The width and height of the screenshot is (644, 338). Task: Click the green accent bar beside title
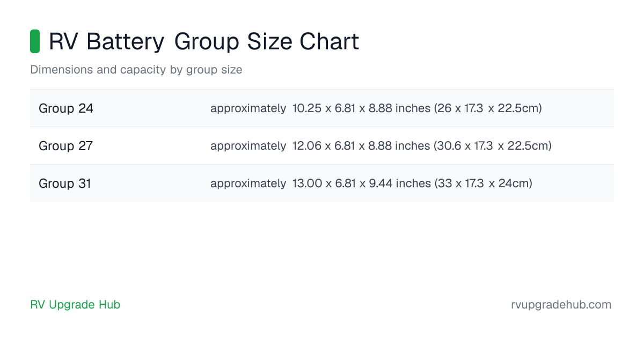pos(35,41)
